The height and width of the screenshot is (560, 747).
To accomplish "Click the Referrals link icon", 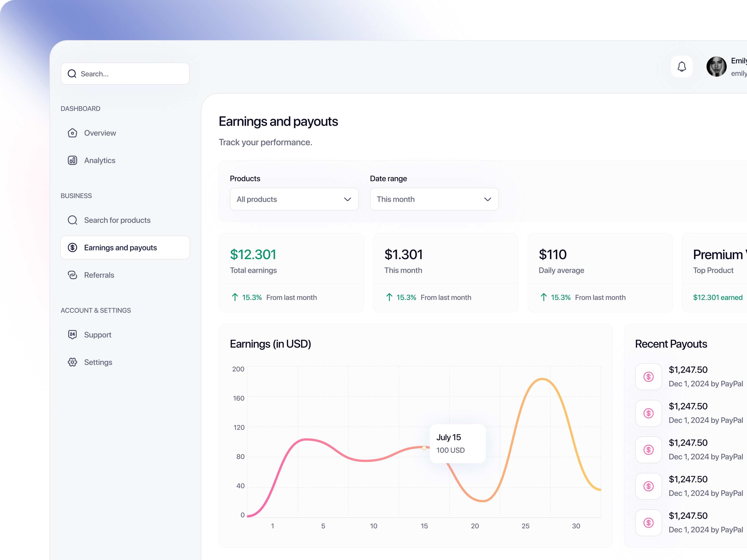I will 72,275.
